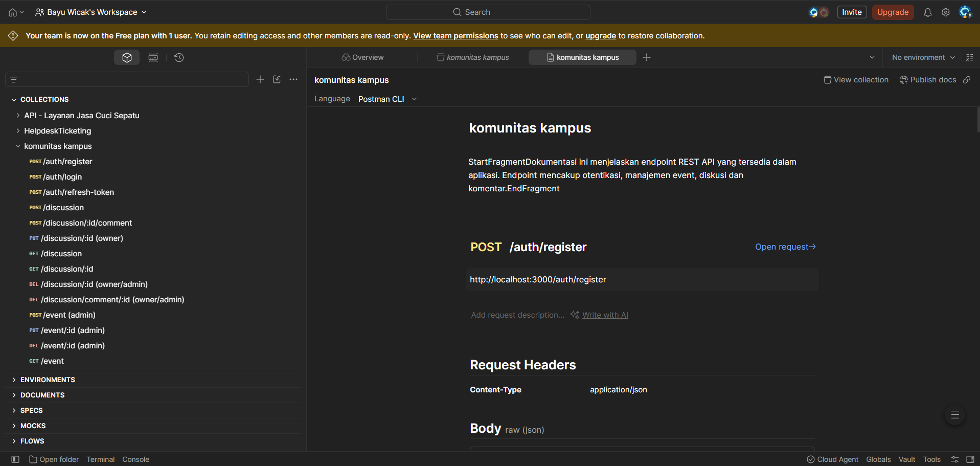
Task: Copy documentation link icon next to Publish docs
Action: point(967,80)
